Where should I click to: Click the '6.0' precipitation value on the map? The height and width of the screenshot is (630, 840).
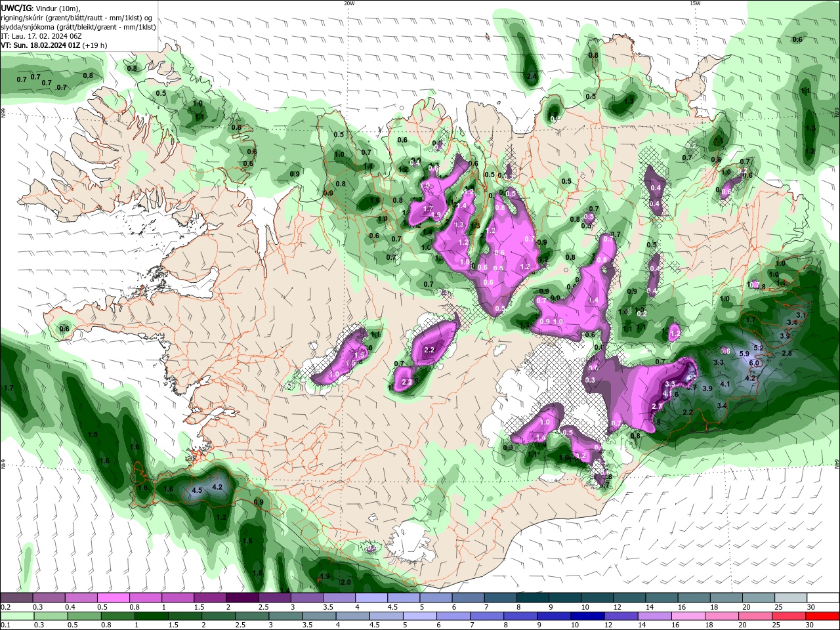(754, 363)
